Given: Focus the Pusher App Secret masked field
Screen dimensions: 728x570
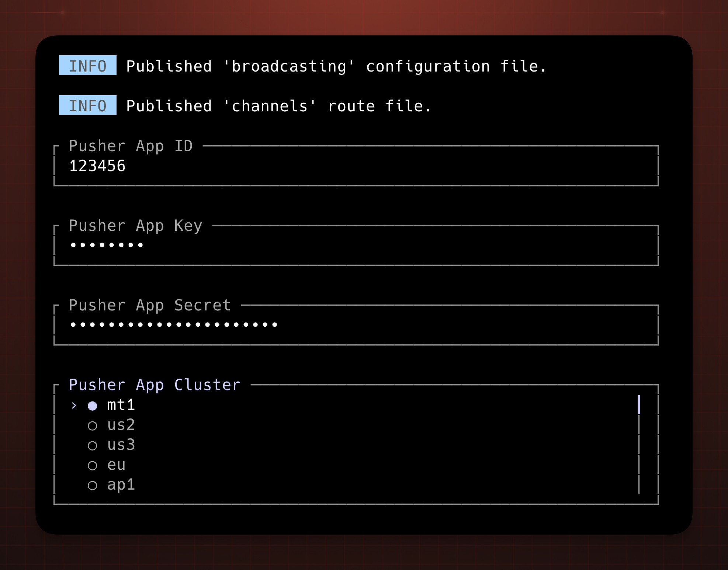Looking at the screenshot, I should [356, 325].
